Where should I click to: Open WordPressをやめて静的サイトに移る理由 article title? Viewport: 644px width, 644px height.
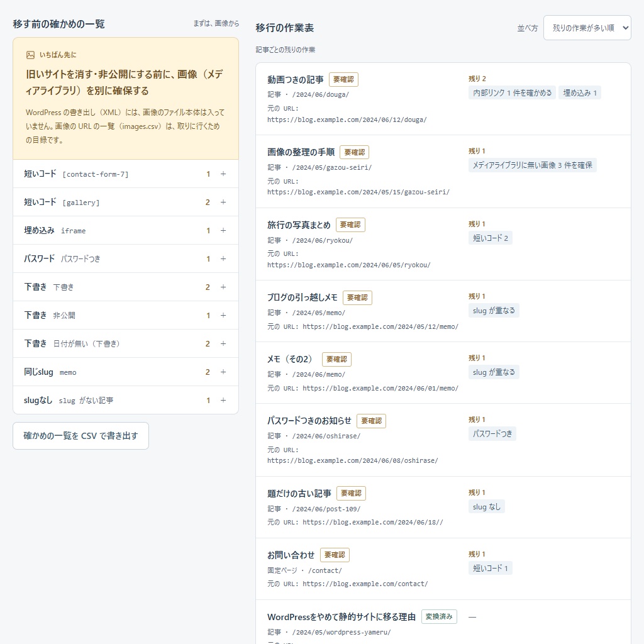click(341, 617)
